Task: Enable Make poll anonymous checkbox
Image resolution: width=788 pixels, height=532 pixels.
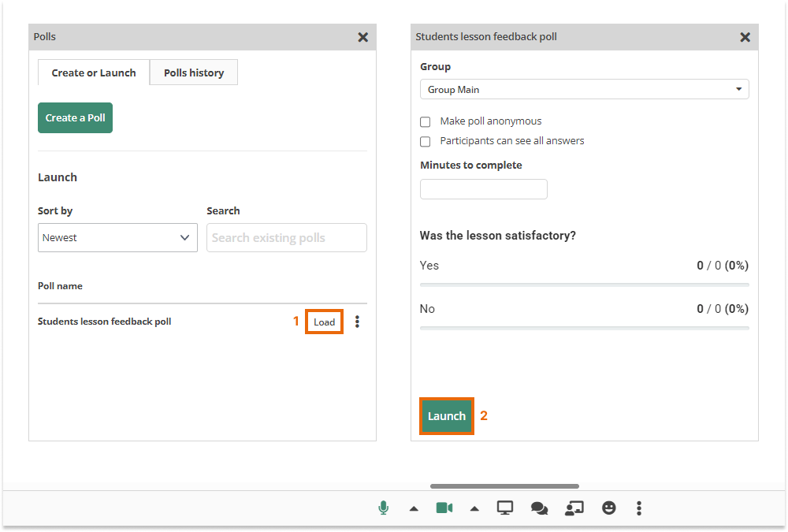Action: tap(426, 121)
